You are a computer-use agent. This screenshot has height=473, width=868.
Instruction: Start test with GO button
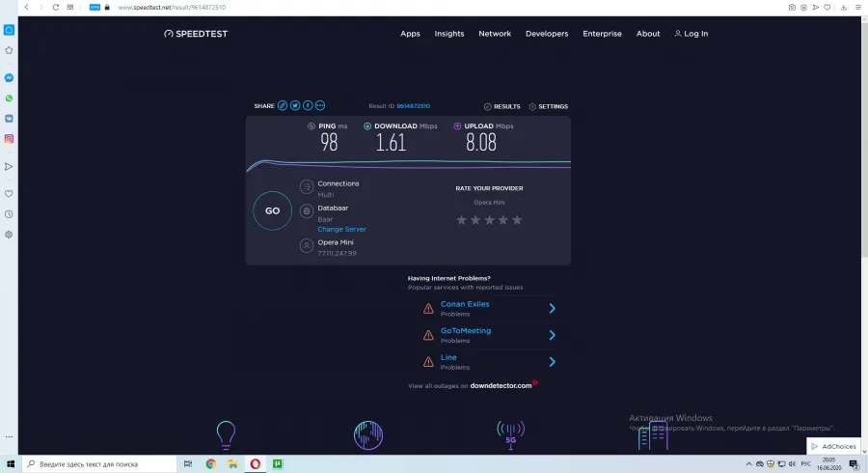tap(272, 211)
